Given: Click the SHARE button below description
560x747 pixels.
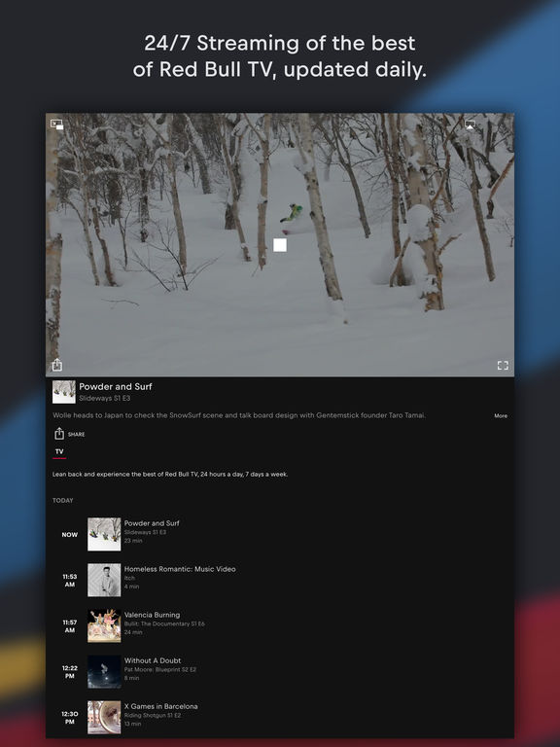Looking at the screenshot, I should (70, 434).
